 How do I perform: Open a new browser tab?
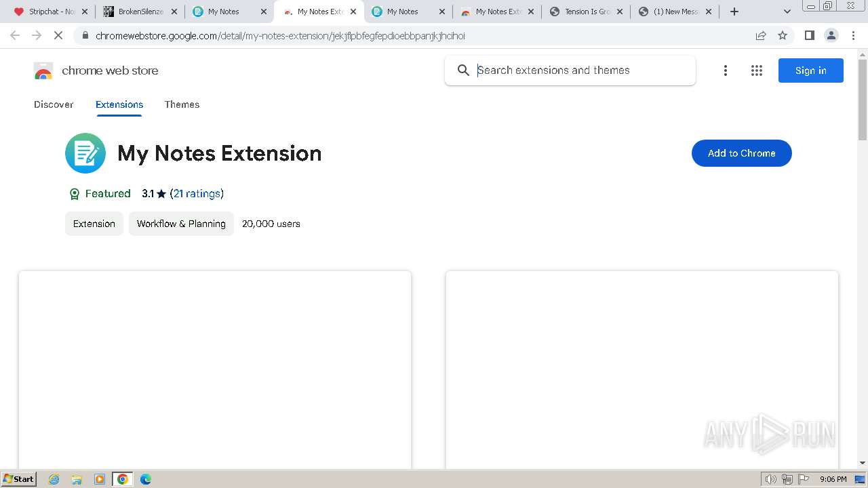click(x=734, y=12)
